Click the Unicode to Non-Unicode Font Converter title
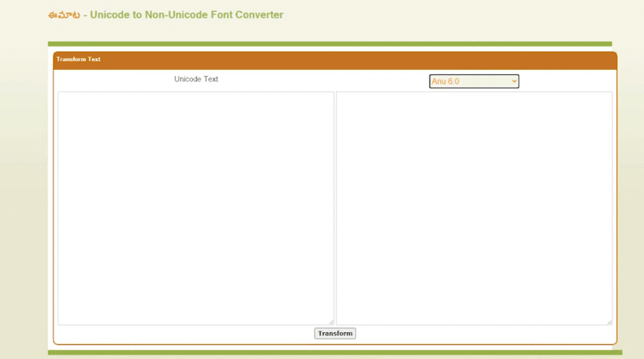 click(x=187, y=15)
